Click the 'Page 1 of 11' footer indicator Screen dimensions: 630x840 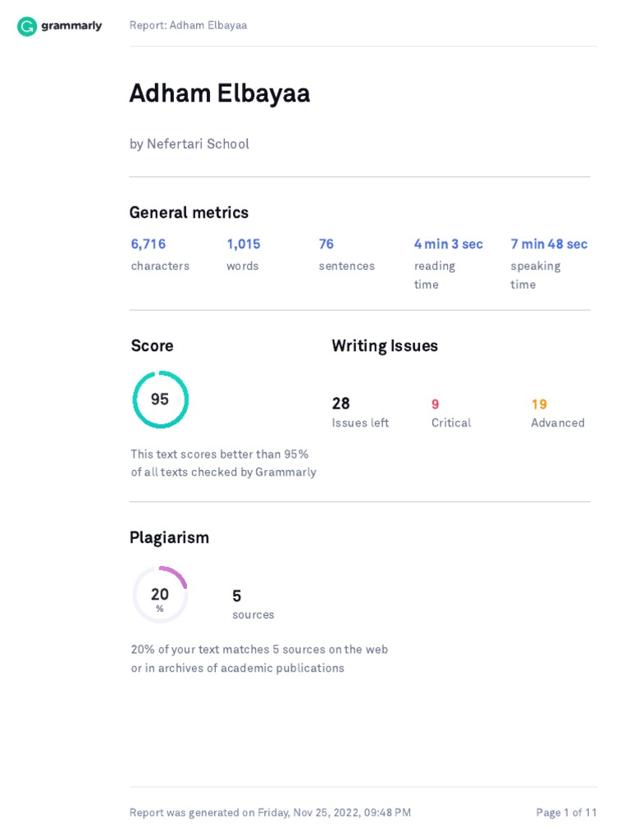click(566, 813)
